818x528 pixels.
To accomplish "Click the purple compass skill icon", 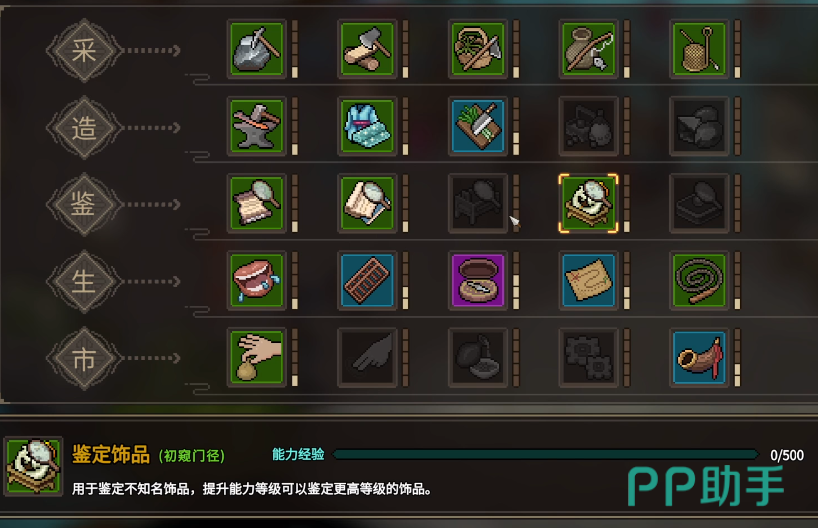I will [478, 280].
